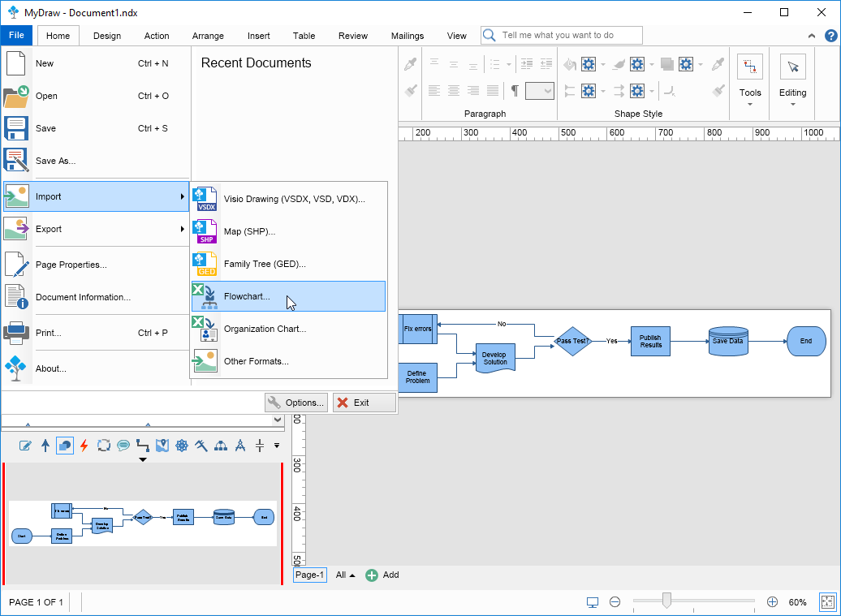Open the connectors library icon
Image resolution: width=841 pixels, height=616 pixels.
[143, 446]
